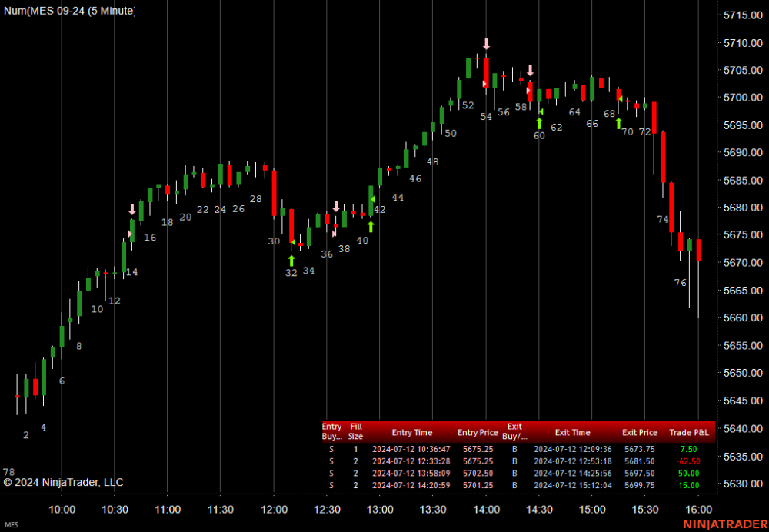Click the green up arrow beside bar 42
Viewport: 769px width, 532px height.
(x=371, y=226)
